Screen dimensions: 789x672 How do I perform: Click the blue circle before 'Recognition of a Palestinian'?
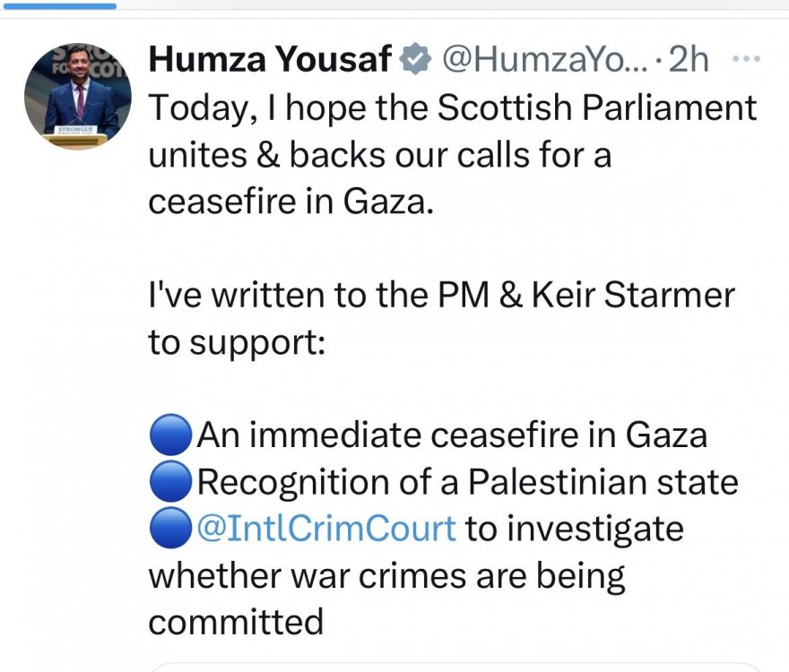point(171,481)
